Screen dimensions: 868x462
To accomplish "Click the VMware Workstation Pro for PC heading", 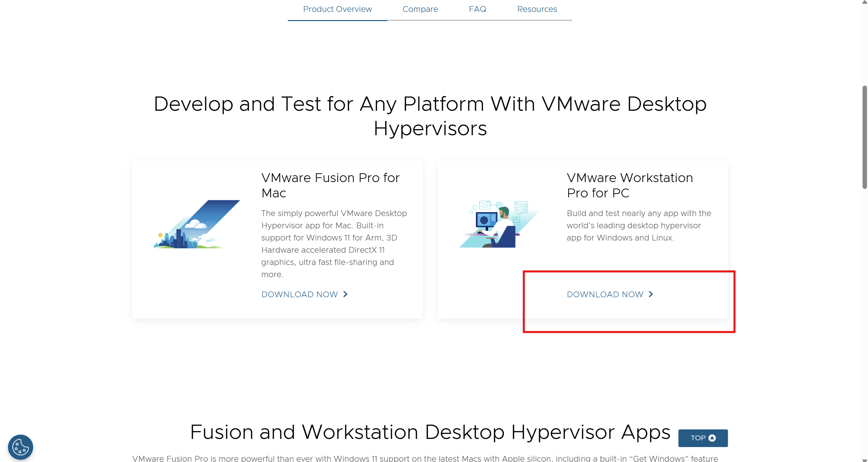I will tap(630, 185).
